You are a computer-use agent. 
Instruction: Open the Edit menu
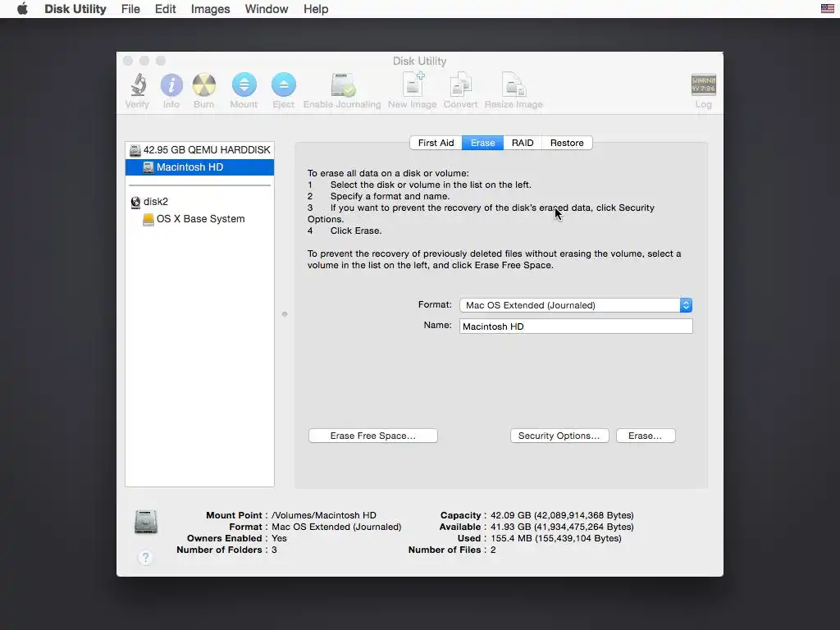point(165,8)
